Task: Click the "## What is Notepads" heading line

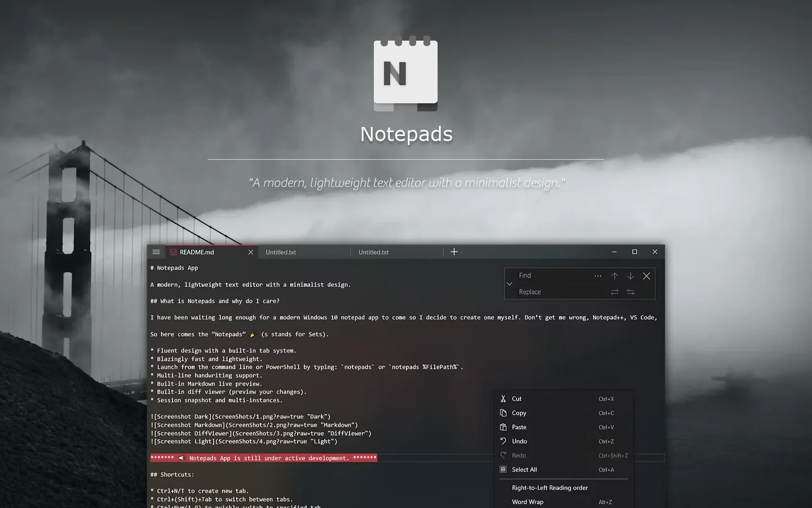Action: pyautogui.click(x=215, y=301)
